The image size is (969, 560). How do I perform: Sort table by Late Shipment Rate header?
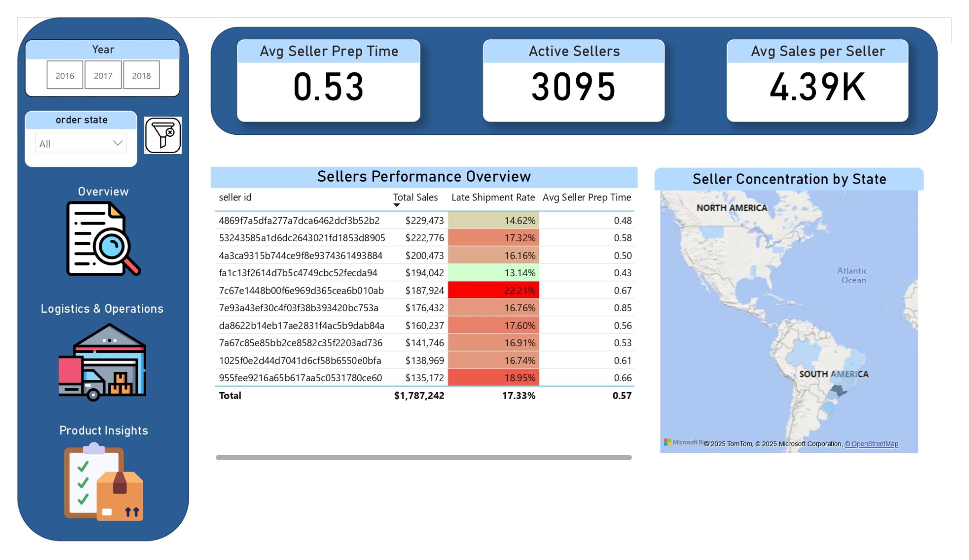(x=493, y=197)
